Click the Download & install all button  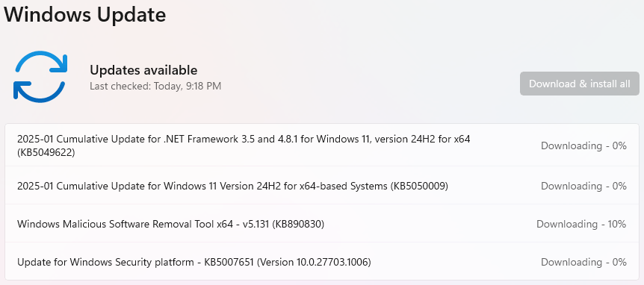click(x=580, y=84)
